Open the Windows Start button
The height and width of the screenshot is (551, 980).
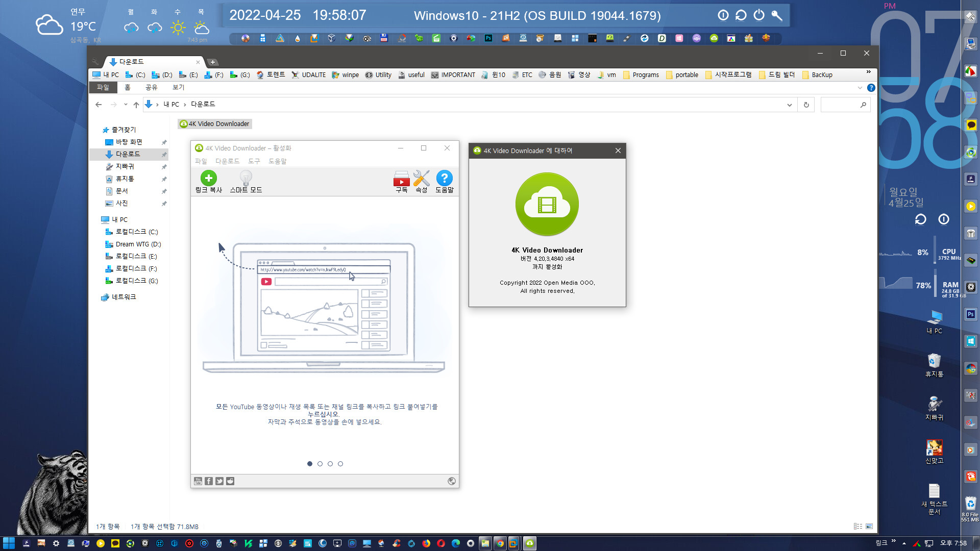pos(9,543)
